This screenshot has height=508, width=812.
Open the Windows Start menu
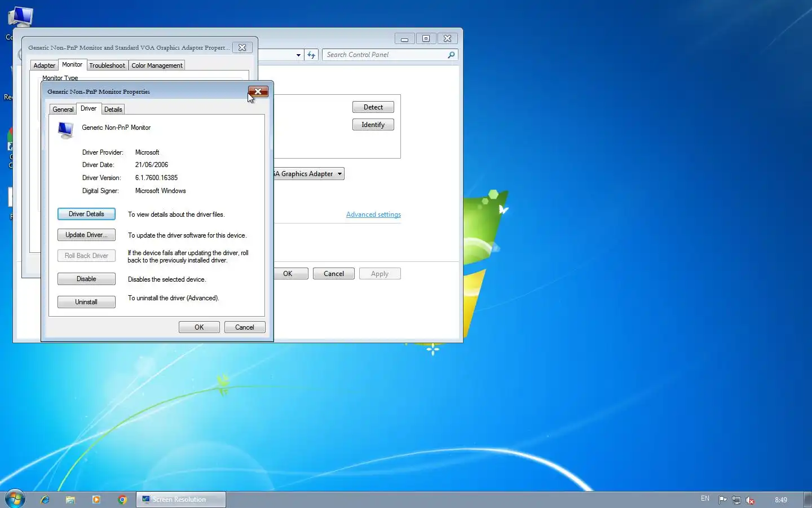click(15, 500)
